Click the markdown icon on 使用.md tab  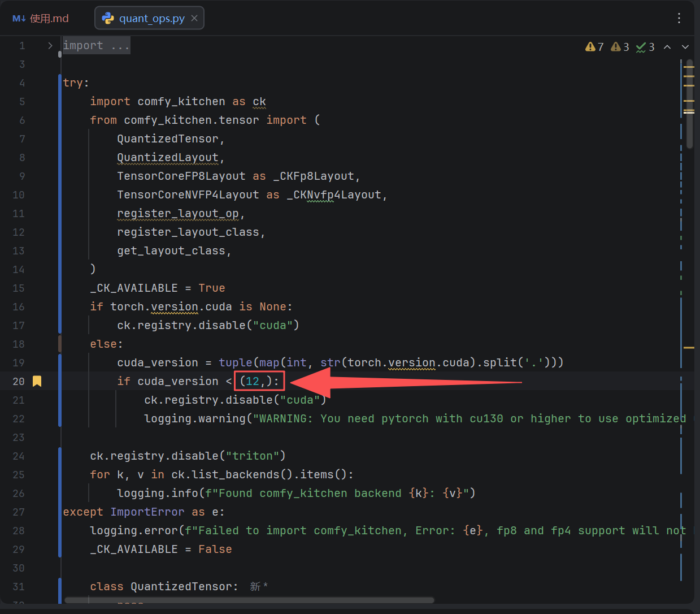click(19, 19)
